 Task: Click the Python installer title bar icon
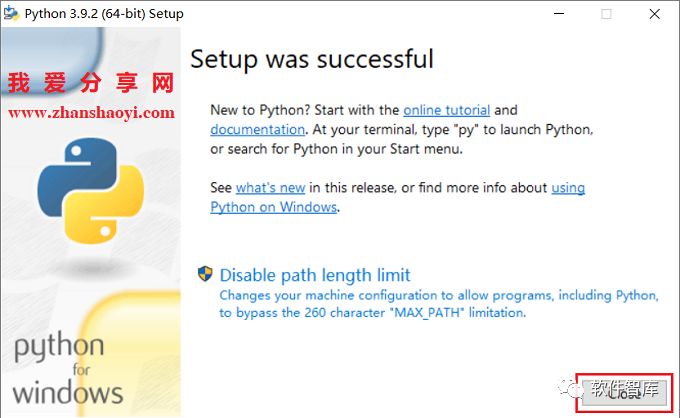tap(11, 14)
